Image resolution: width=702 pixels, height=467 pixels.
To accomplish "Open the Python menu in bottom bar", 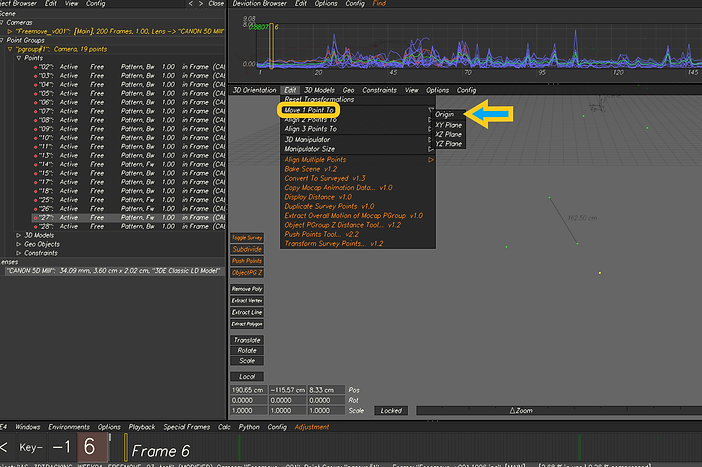I will pyautogui.click(x=249, y=427).
